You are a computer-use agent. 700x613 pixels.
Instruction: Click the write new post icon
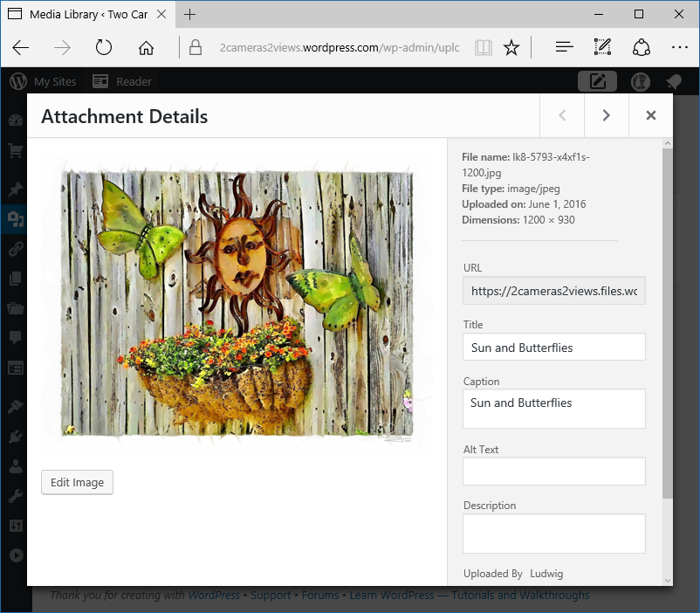[598, 81]
